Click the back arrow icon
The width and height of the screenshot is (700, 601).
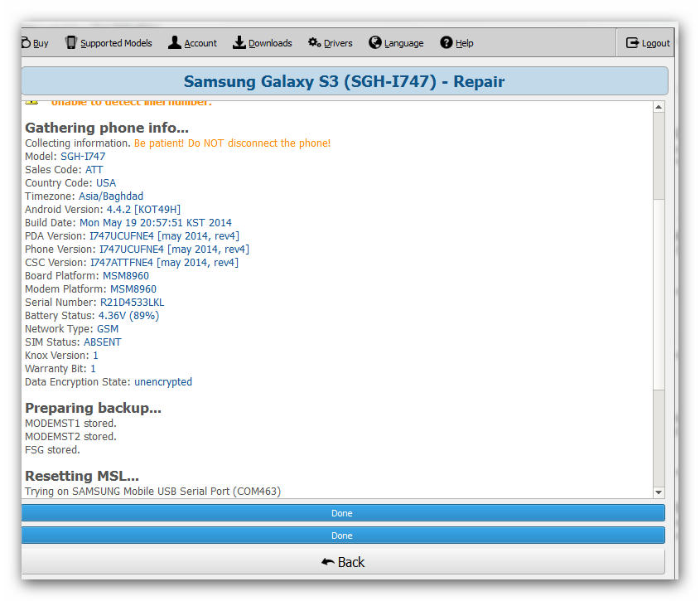[328, 562]
